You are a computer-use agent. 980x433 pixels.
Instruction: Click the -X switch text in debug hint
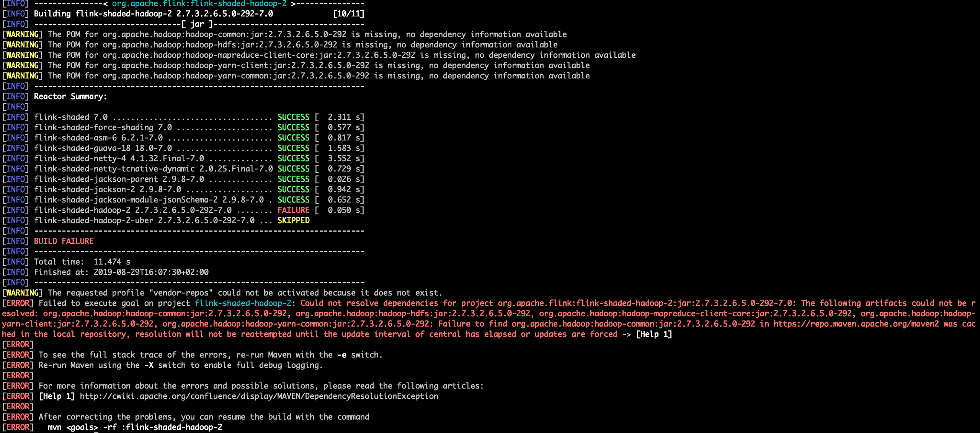[x=149, y=365]
